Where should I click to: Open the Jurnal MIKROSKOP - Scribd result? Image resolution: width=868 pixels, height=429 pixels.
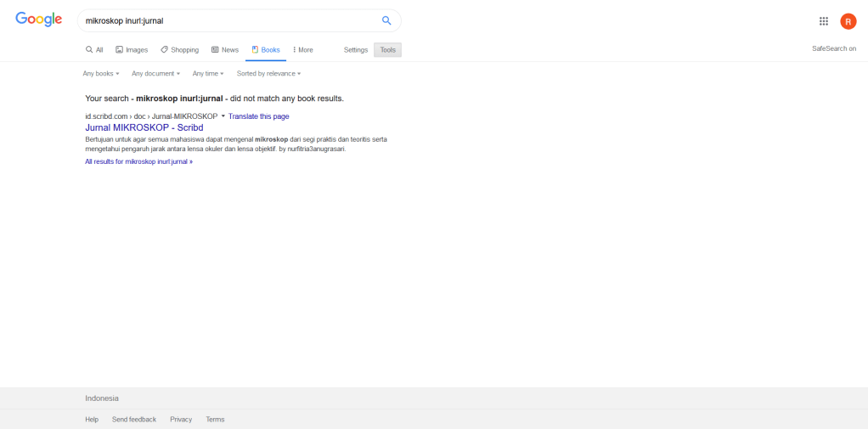point(144,127)
